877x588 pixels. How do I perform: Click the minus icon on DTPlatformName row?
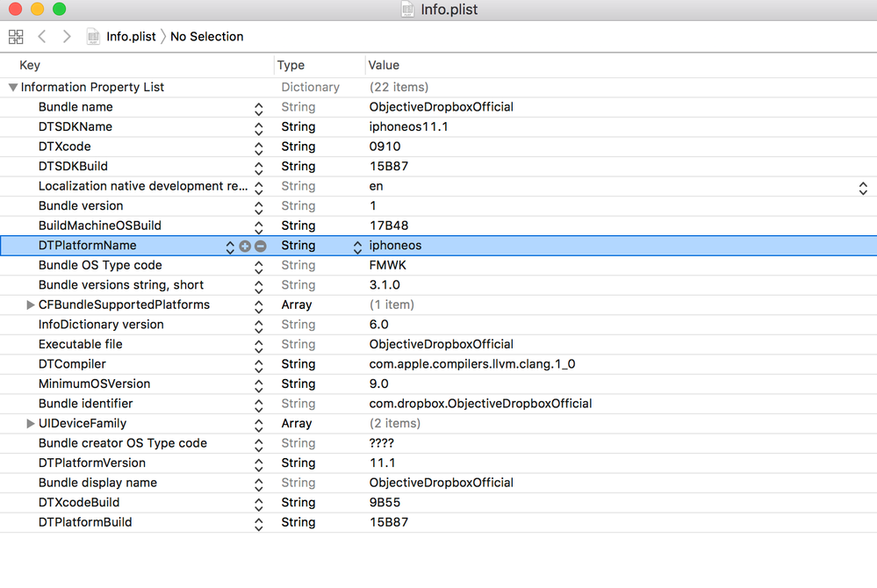point(261,247)
